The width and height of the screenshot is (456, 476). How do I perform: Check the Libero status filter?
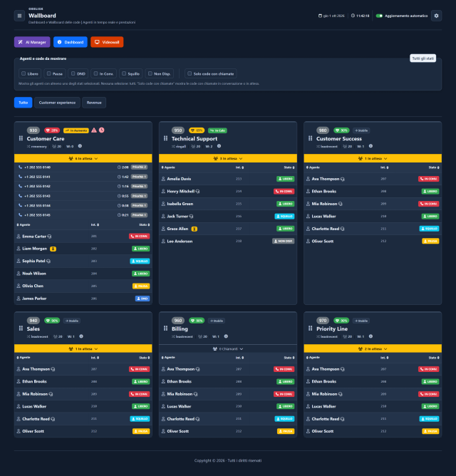tap(24, 73)
